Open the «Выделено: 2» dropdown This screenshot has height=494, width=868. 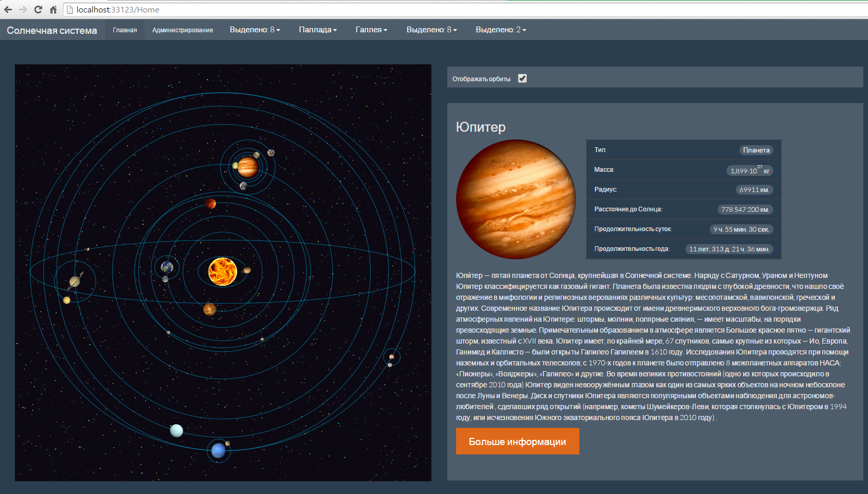pyautogui.click(x=501, y=30)
